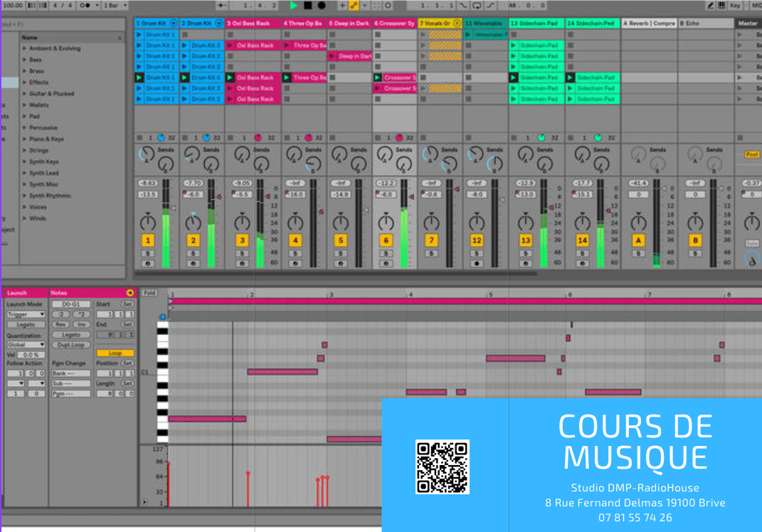The width and height of the screenshot is (762, 532).
Task: Launch the Oxi Bass Rack clip in first row
Action: (253, 46)
